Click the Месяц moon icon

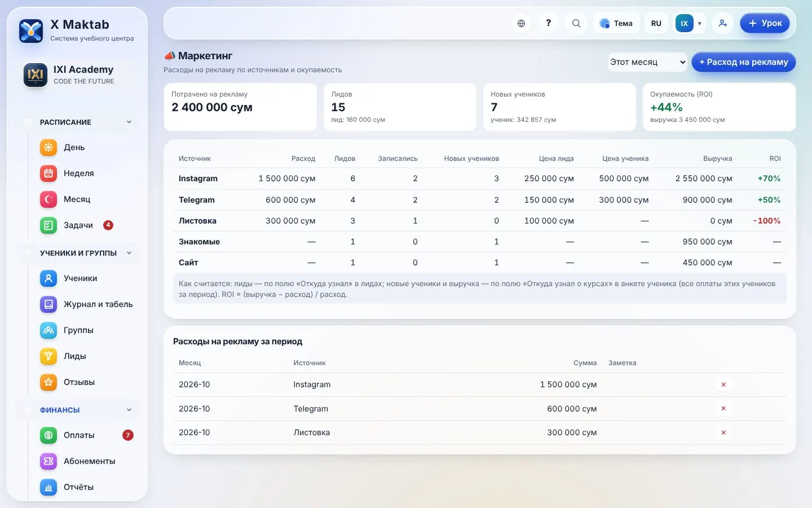tap(48, 199)
